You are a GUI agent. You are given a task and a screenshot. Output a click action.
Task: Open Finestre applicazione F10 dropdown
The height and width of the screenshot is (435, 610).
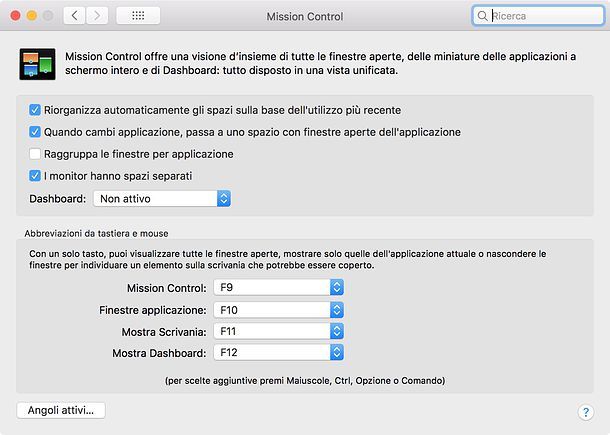click(x=279, y=310)
